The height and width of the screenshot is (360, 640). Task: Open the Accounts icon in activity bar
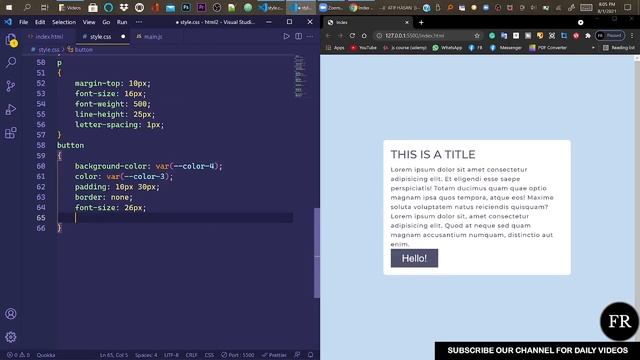tap(11, 313)
